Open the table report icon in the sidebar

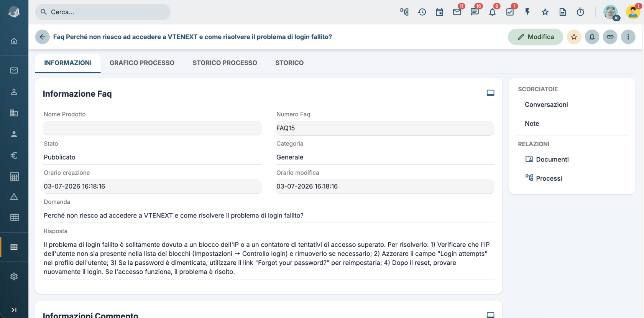click(14, 217)
